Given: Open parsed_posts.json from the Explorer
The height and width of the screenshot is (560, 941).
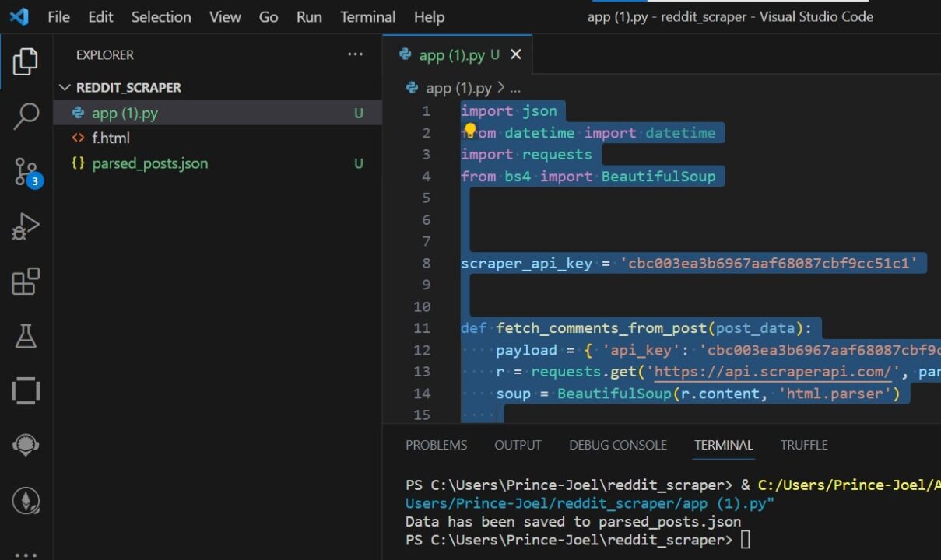Looking at the screenshot, I should coord(150,163).
